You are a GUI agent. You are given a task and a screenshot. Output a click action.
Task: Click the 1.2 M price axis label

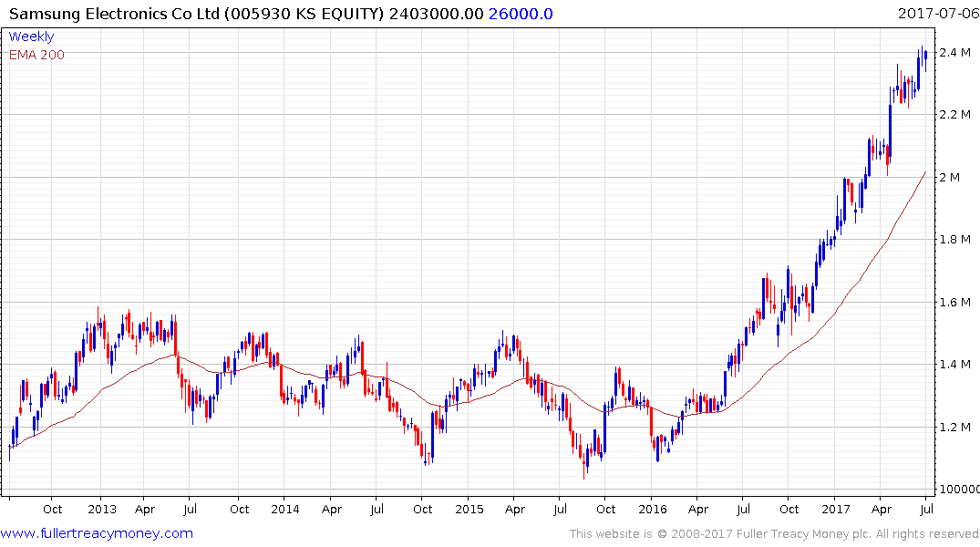pos(955,427)
